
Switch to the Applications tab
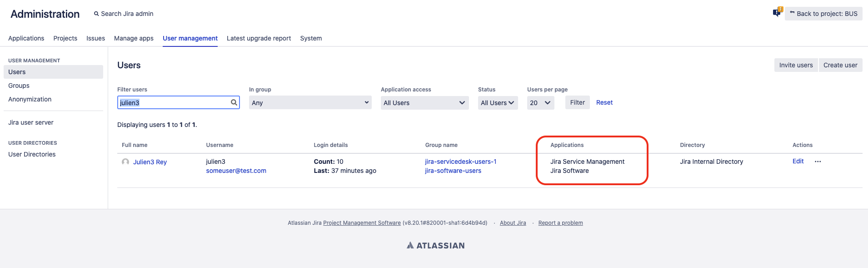[x=26, y=38]
